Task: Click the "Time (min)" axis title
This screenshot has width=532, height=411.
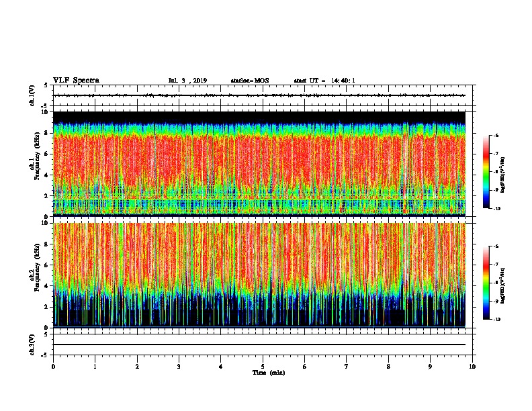Action: click(x=269, y=373)
